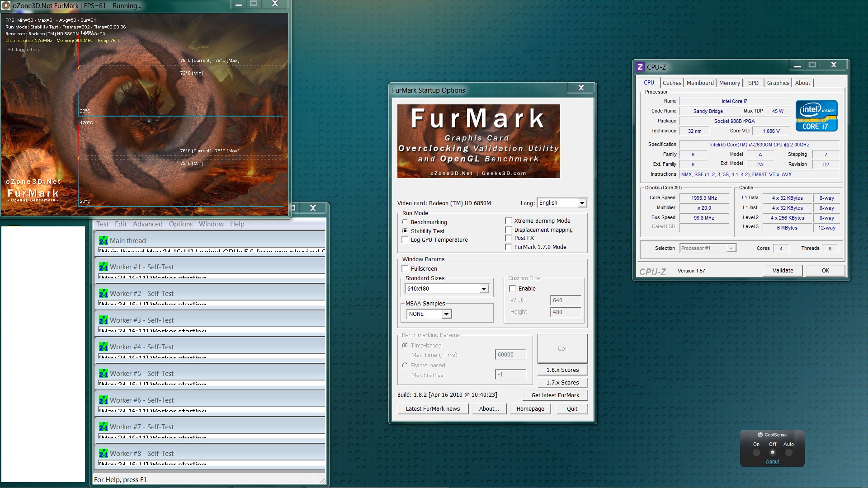Open the Help menu
This screenshot has height=488, width=868.
237,224
